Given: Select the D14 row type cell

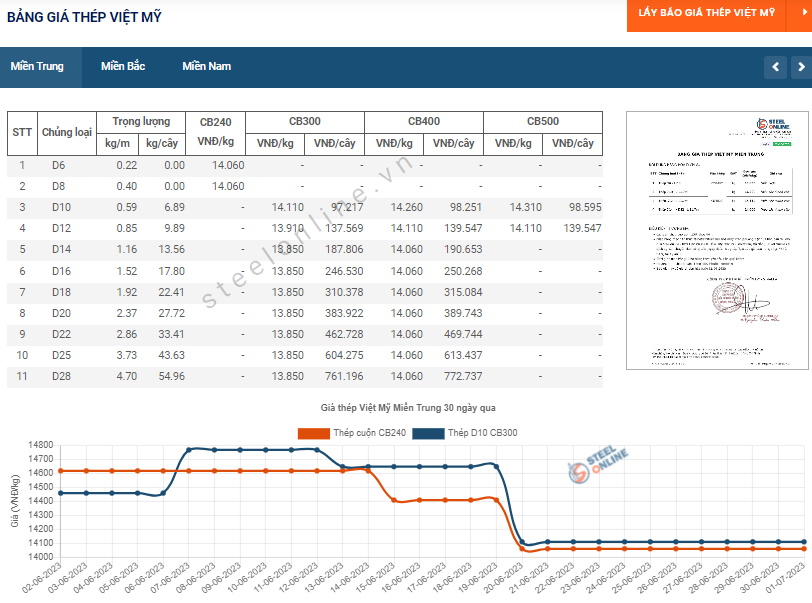Looking at the screenshot, I should coord(61,250).
